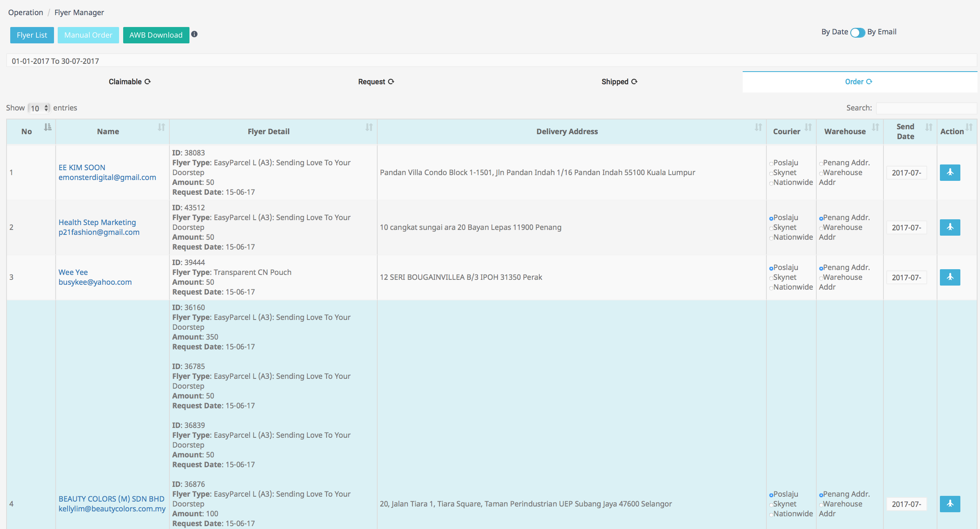Sort by Delivery Address column arrows
This screenshot has width=980, height=529.
758,127
